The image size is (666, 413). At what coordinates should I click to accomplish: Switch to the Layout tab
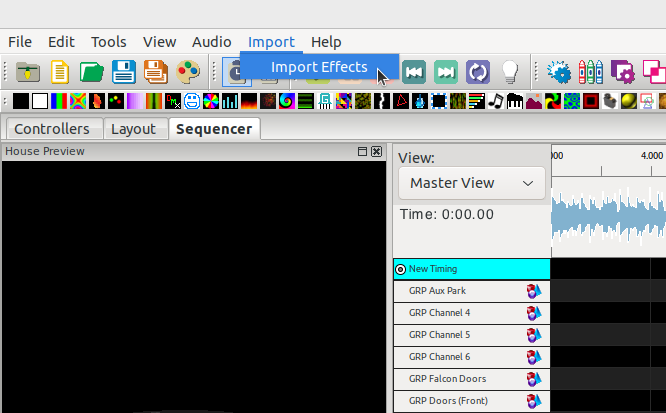[133, 129]
